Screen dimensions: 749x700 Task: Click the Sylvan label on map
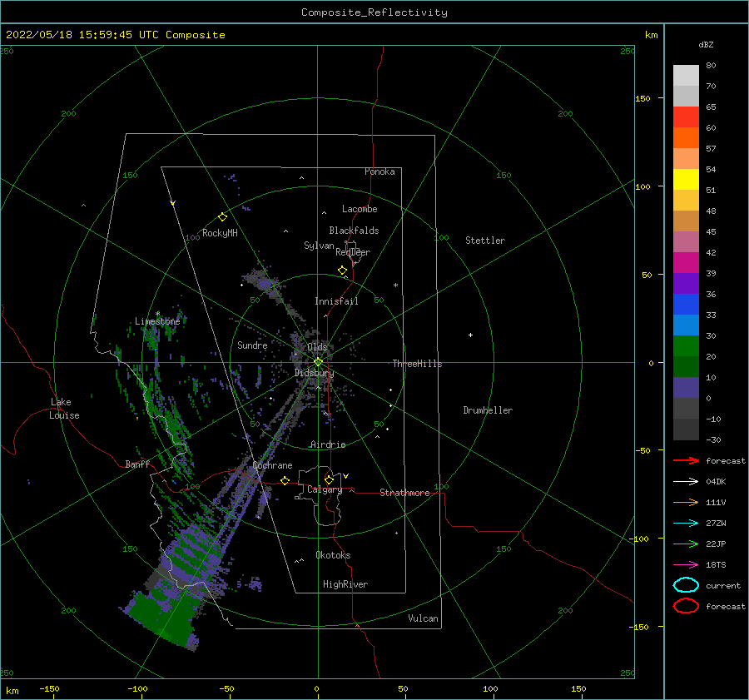(x=319, y=246)
